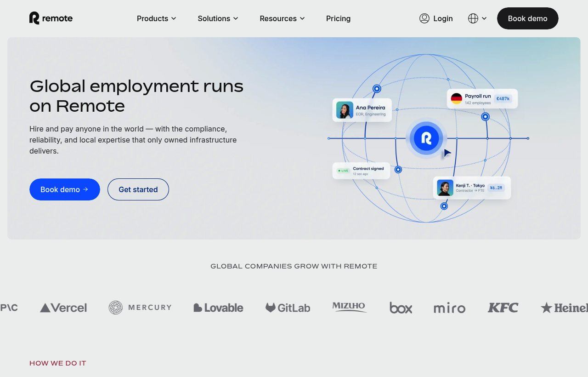
Task: Go to the Pricing page
Action: point(338,18)
